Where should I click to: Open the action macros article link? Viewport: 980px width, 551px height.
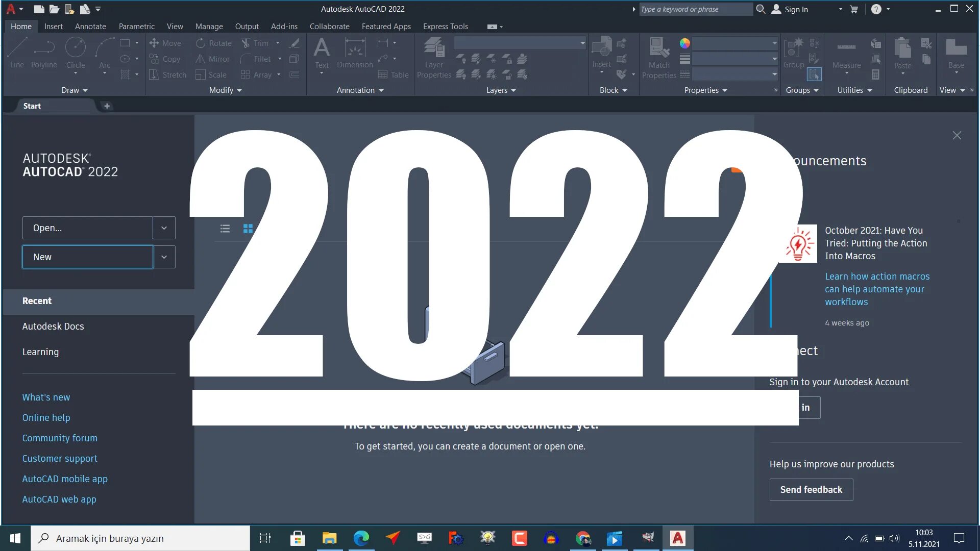877,289
